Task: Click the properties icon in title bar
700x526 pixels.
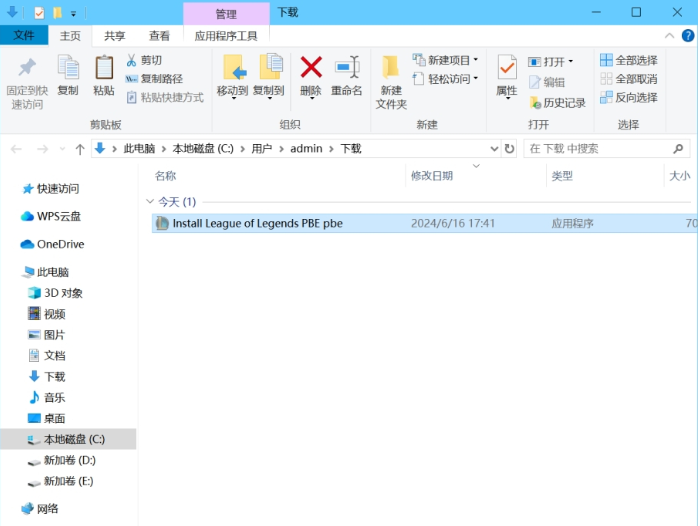Action: [x=39, y=13]
